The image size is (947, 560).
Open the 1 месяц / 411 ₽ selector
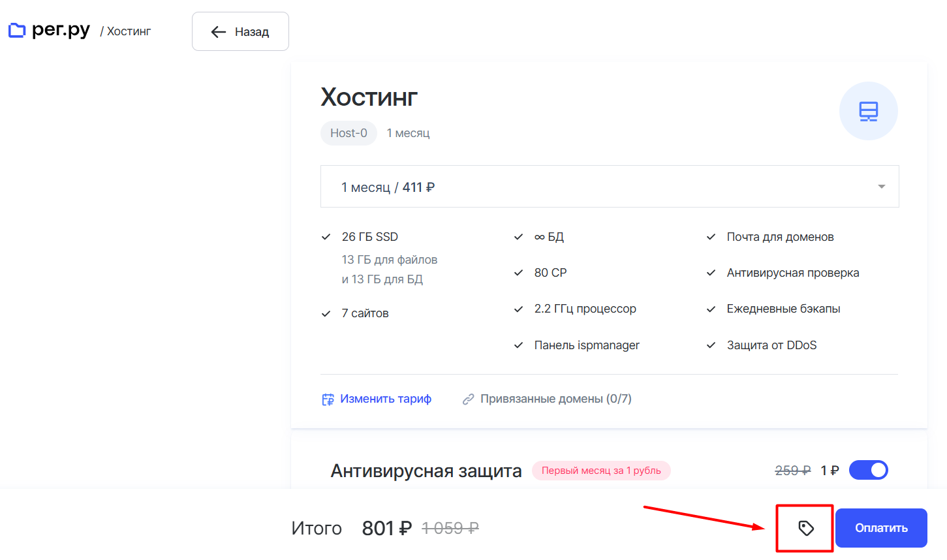[x=610, y=186]
